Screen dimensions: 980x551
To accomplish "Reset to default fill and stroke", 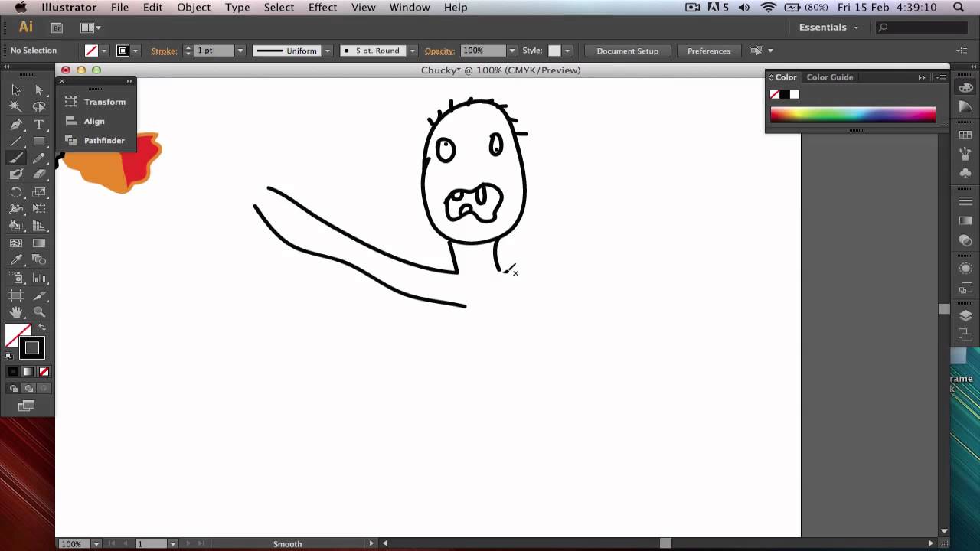I will tap(9, 355).
